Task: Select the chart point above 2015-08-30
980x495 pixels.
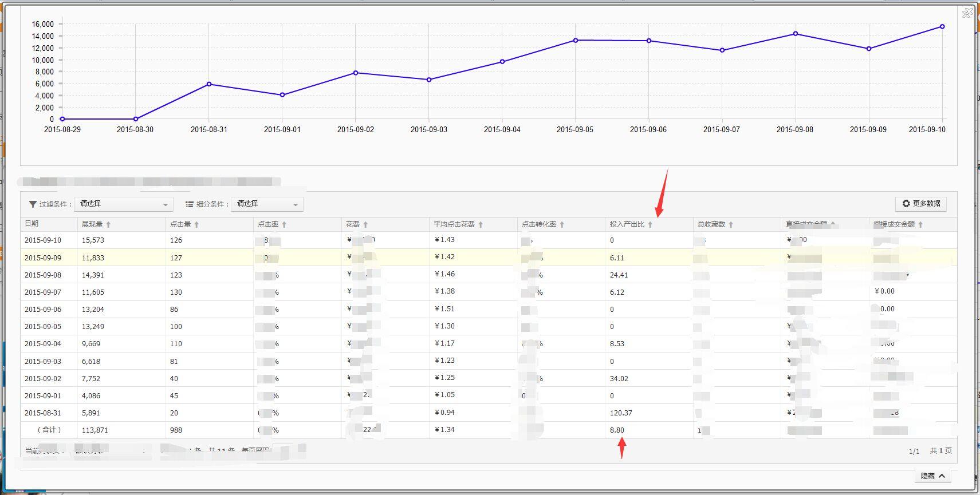Action: click(136, 119)
